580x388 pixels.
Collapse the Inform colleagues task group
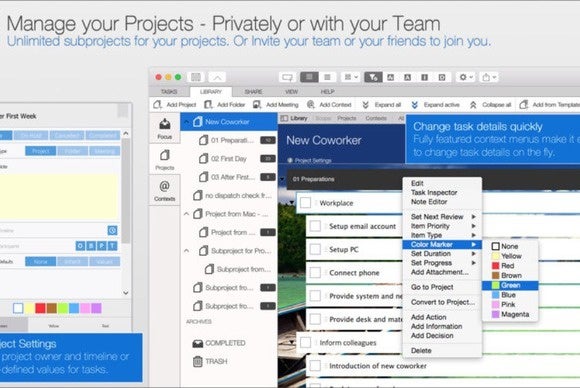[x=292, y=343]
